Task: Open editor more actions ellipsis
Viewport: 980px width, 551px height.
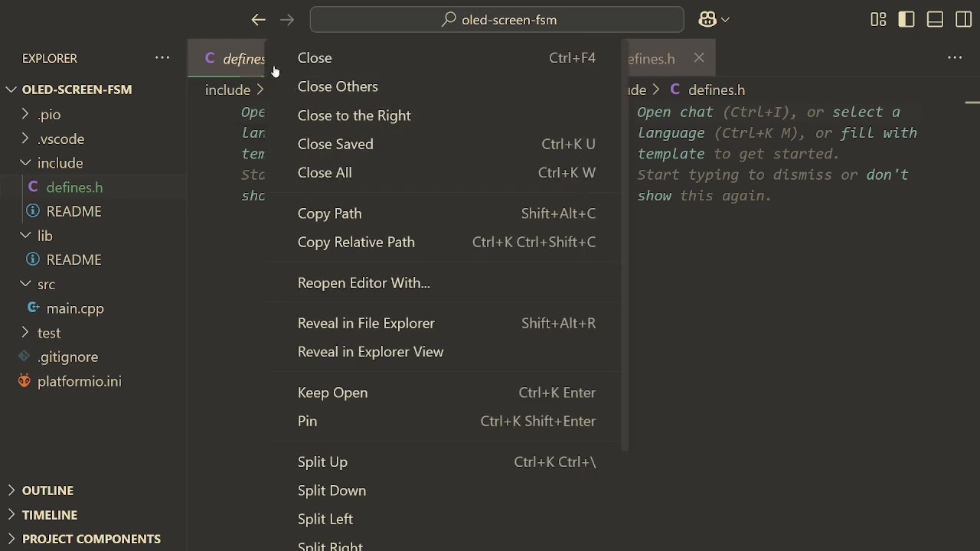Action: click(x=955, y=58)
